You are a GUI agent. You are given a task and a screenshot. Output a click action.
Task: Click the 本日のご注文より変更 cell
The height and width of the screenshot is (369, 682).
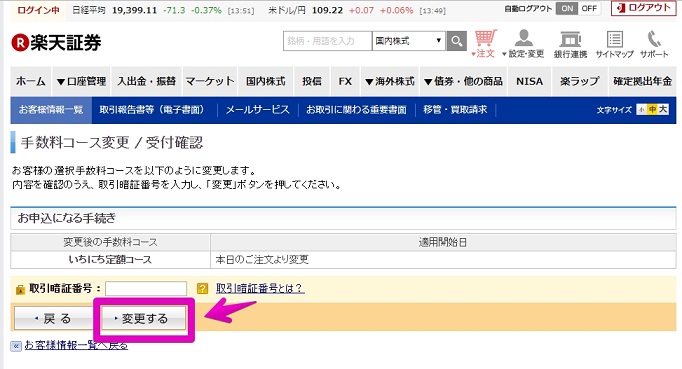point(443,260)
